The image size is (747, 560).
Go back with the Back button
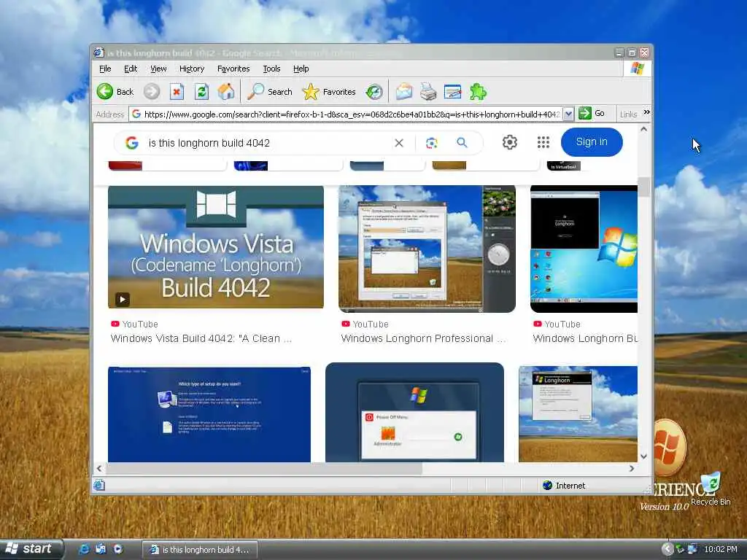[x=116, y=91]
